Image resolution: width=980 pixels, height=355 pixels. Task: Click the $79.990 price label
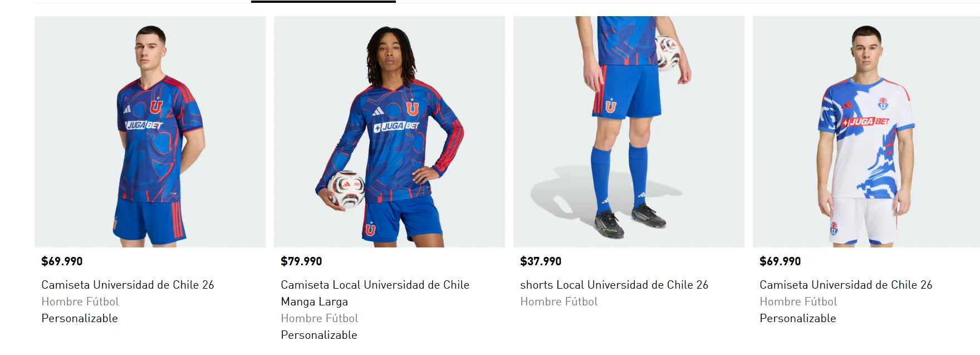301,261
